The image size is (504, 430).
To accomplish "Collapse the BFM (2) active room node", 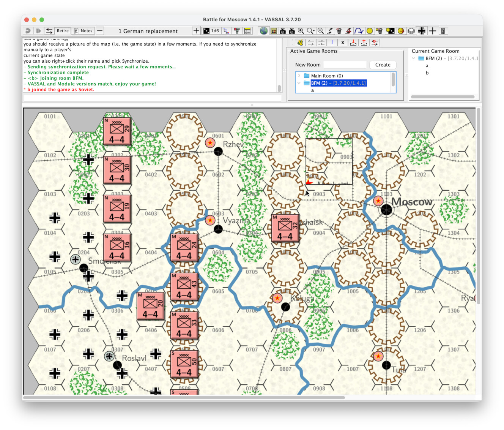I will coord(299,83).
